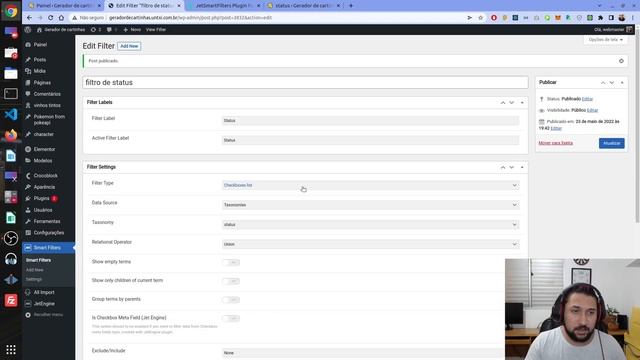Open the file manager in the dock
The height and width of the screenshot is (360, 640).
click(11, 73)
